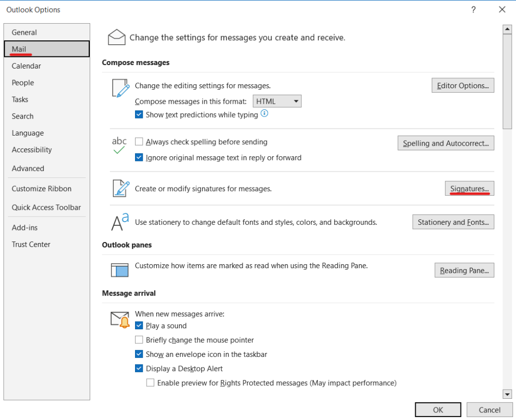Viewport: 516px width, 420px height.
Task: Click the compose message pencil-page icon
Action: [120, 88]
